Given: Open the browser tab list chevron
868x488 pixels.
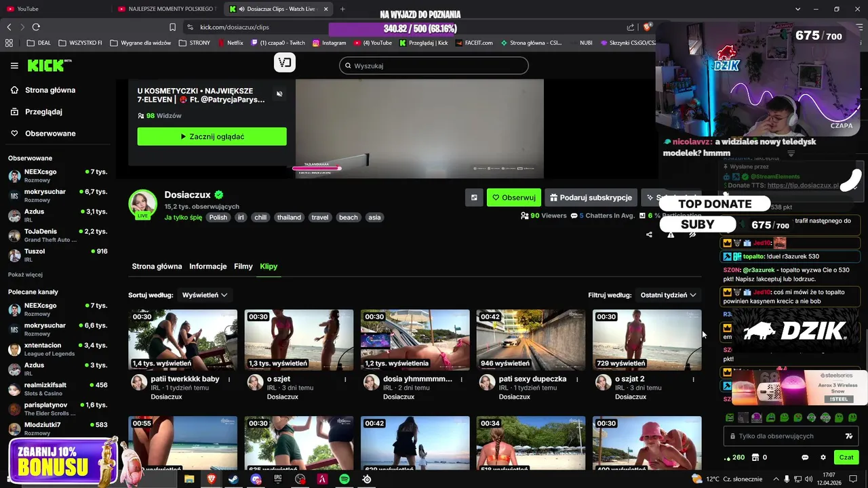Looking at the screenshot, I should pyautogui.click(x=798, y=9).
